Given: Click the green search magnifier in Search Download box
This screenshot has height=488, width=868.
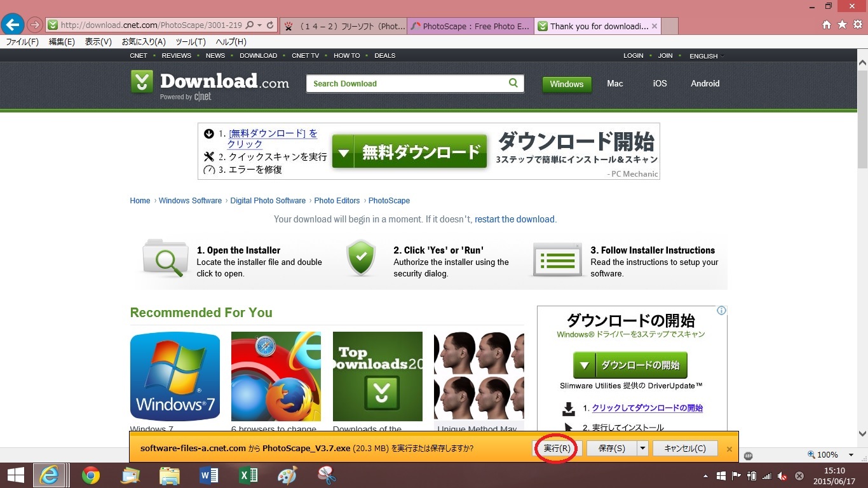Looking at the screenshot, I should (513, 83).
